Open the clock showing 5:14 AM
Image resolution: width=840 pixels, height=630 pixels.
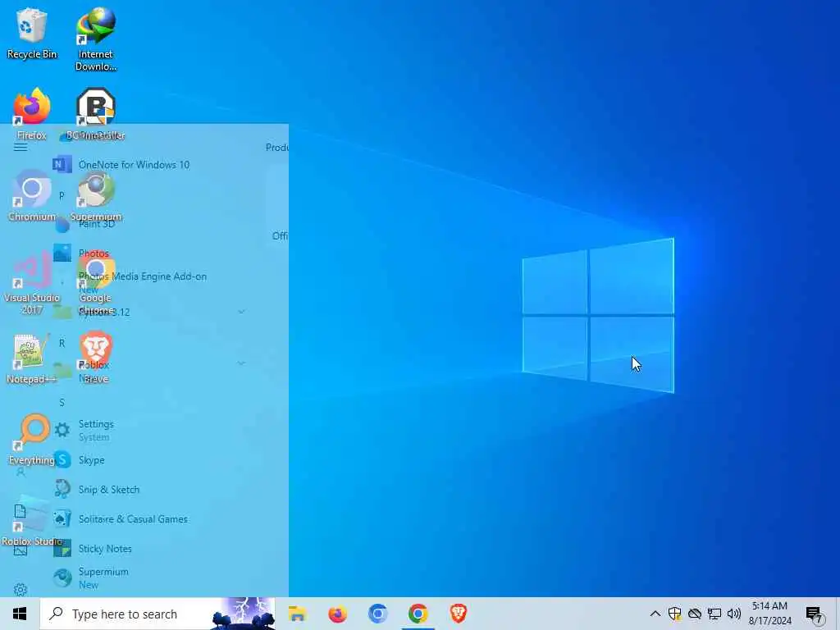coord(769,614)
